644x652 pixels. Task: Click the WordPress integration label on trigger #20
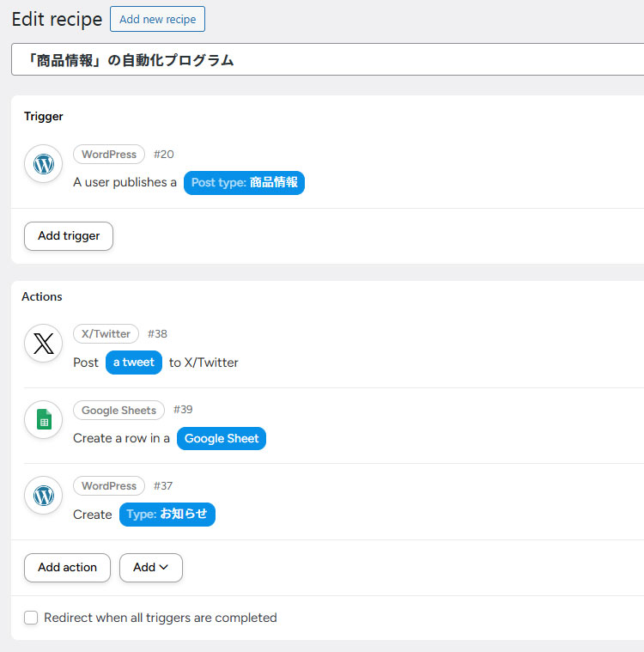coord(109,155)
